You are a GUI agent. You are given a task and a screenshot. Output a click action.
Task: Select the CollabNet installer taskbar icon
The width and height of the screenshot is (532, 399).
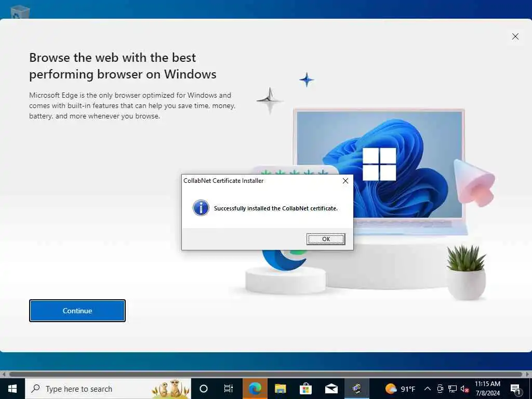(x=356, y=389)
